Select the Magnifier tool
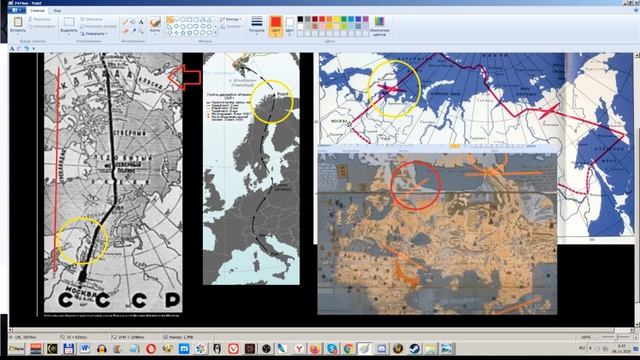Viewport: 640px width, 360px height. tap(141, 31)
